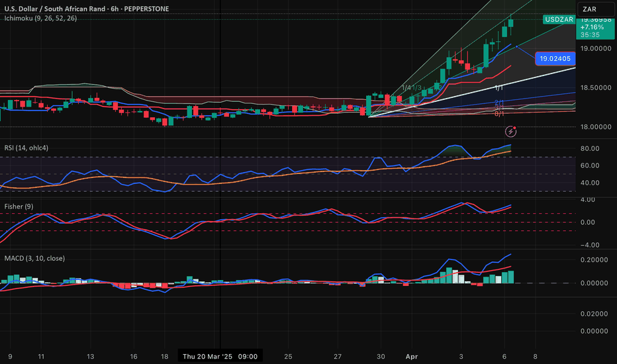Click the RSI 80.00 scale value

click(590, 148)
